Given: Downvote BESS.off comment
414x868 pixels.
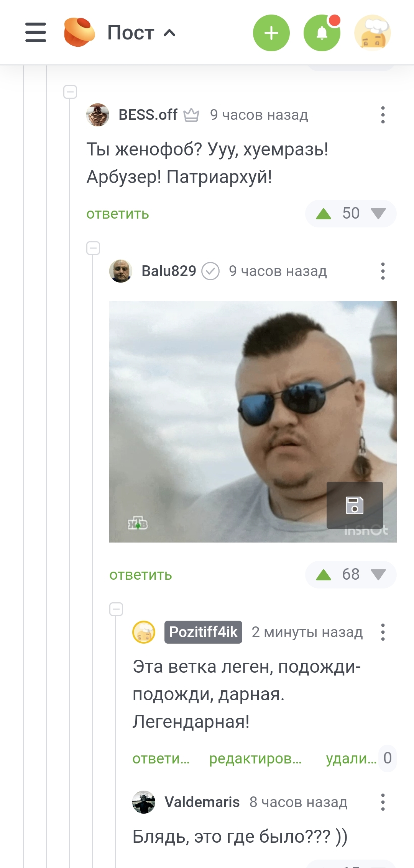Looking at the screenshot, I should (x=378, y=214).
